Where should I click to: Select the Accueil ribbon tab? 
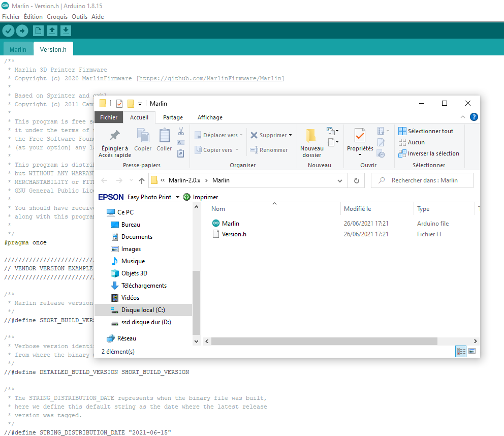139,117
